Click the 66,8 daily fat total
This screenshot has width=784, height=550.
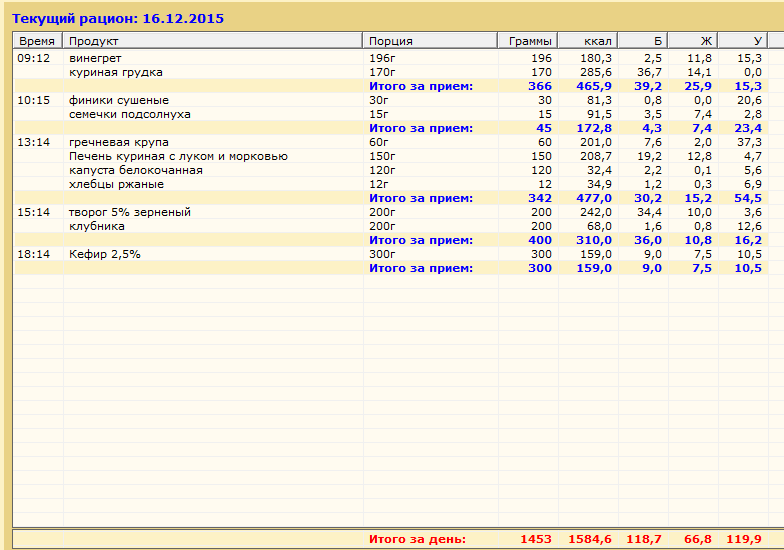coord(698,539)
